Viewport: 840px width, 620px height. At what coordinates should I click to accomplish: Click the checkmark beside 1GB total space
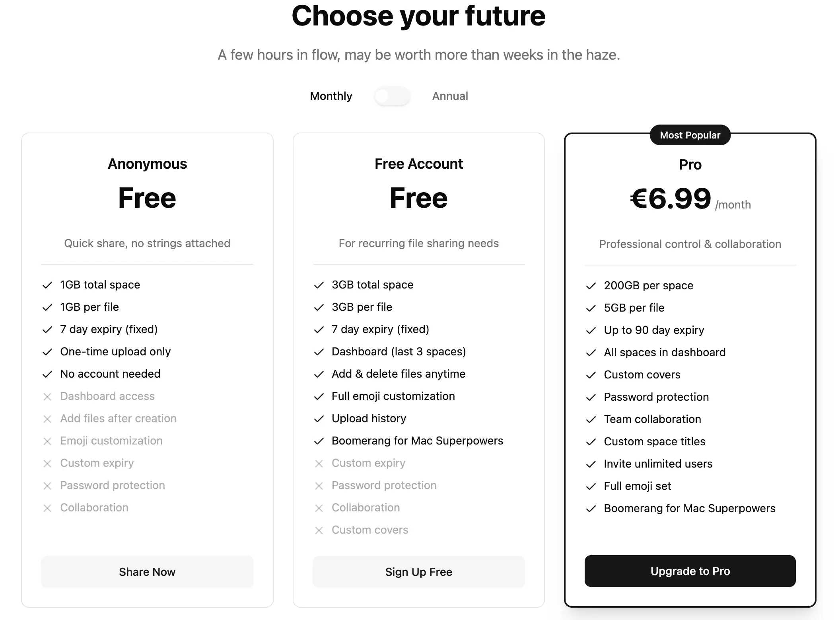pos(47,285)
